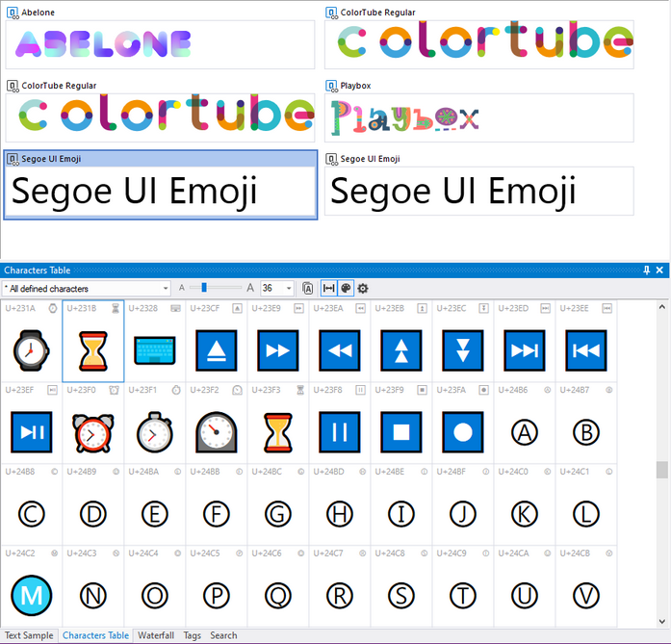This screenshot has height=644, width=671.
Task: Select the stop button character U+23F9
Action: [x=401, y=423]
